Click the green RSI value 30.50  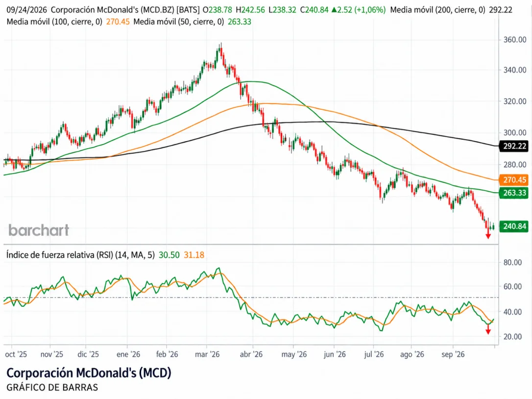tap(169, 255)
